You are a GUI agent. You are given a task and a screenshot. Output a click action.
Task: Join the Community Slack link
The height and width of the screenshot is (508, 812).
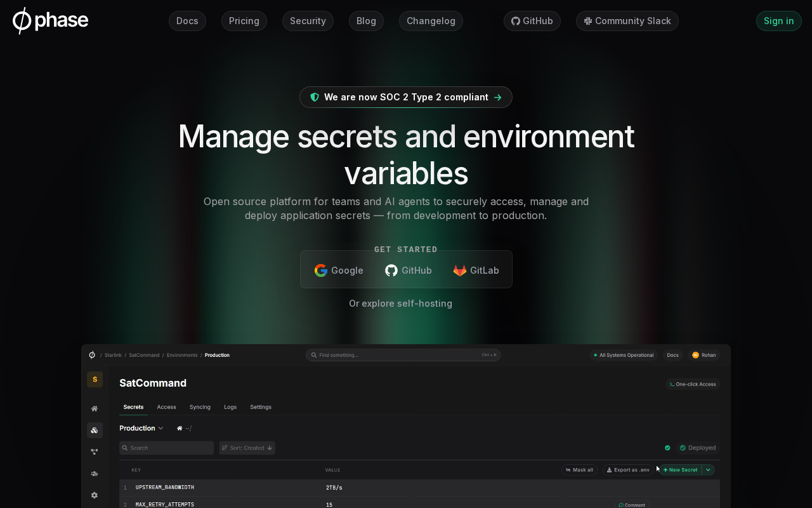click(627, 21)
